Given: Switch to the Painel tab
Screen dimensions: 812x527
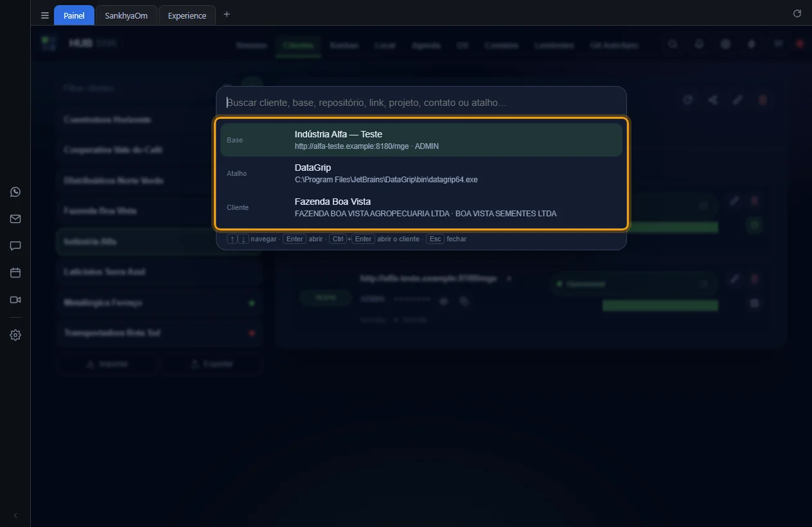Looking at the screenshot, I should (74, 15).
